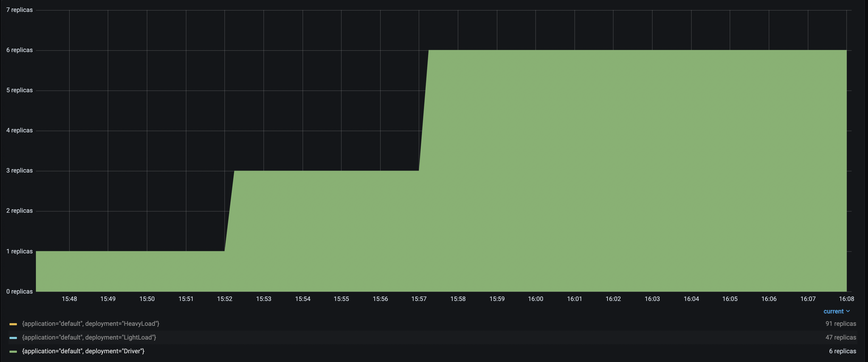Screen dimensions: 868x362
Task: Select the 47 replicas value for LightLoad
Action: tap(840, 337)
